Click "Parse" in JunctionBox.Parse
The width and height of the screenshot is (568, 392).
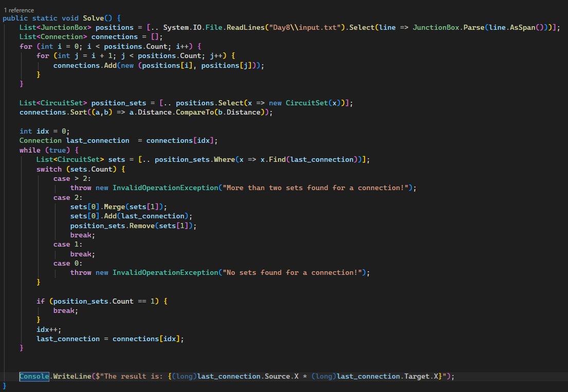point(473,28)
